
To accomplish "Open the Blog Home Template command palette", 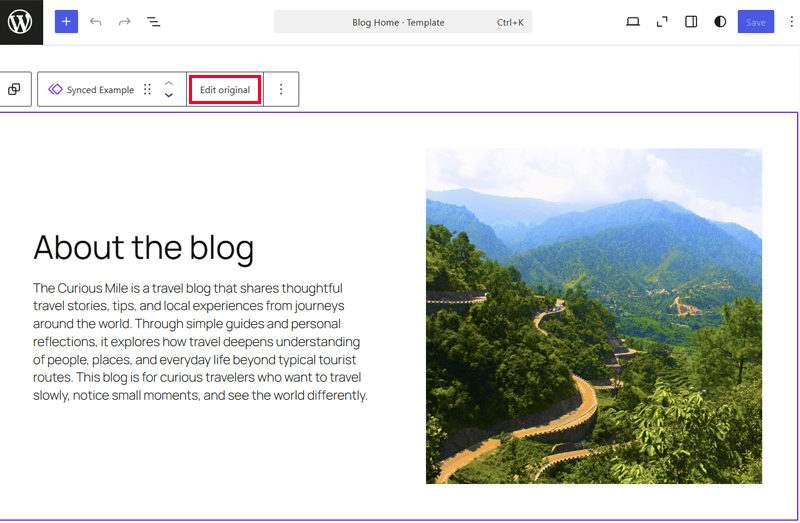I will [402, 22].
